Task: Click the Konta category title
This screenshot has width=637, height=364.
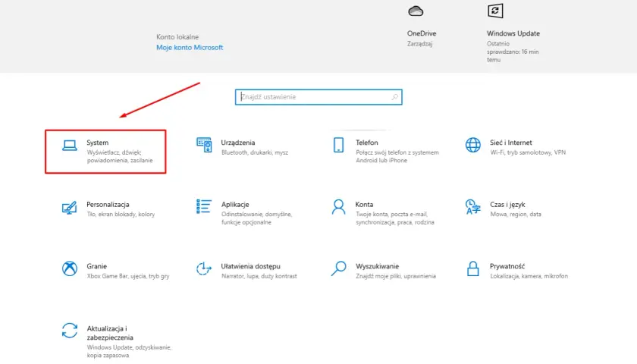Action: point(365,204)
